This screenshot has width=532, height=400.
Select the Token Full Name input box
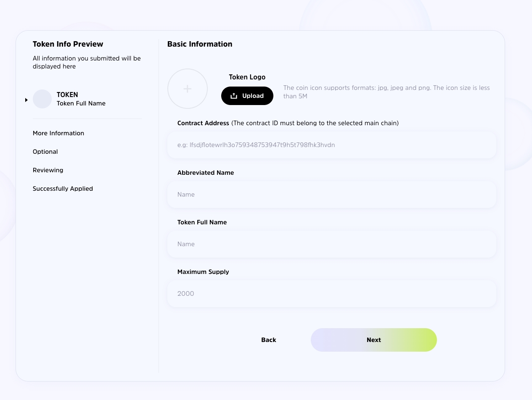point(331,244)
